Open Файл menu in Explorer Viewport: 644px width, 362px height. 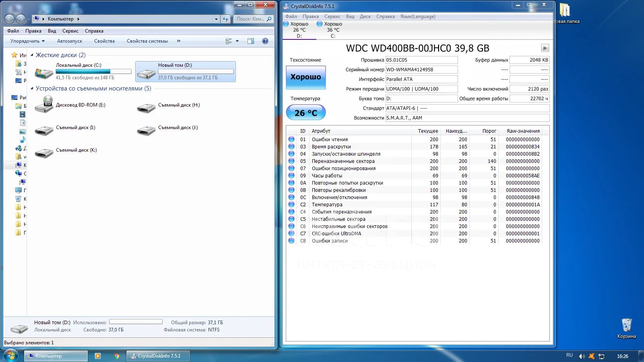click(13, 31)
